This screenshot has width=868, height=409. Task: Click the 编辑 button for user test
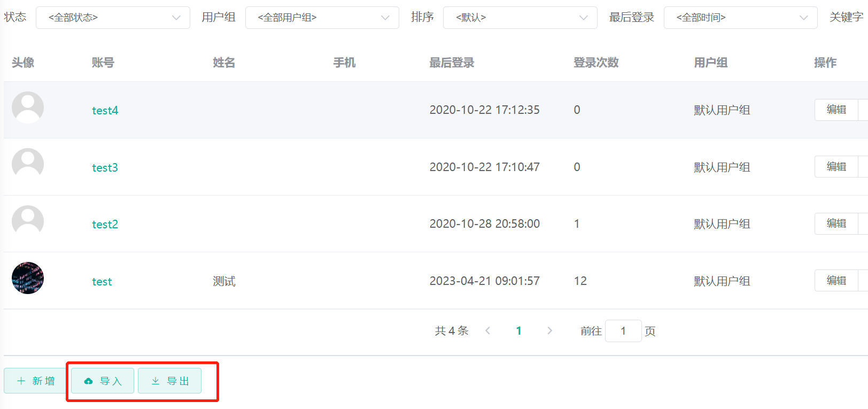coord(836,280)
